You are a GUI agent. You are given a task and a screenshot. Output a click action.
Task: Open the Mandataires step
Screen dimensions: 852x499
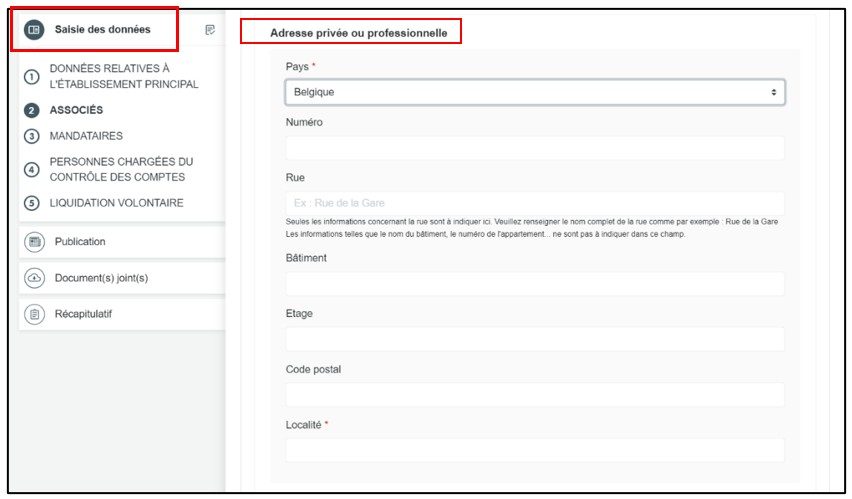86,136
